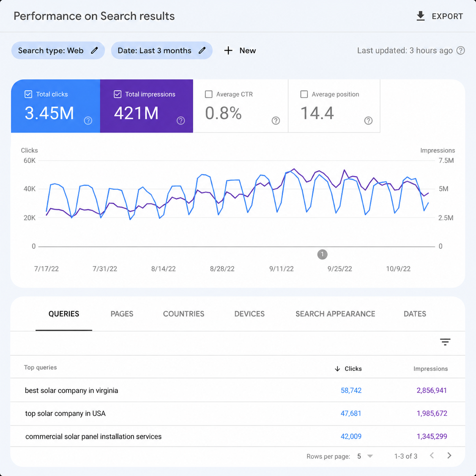476x476 pixels.
Task: Click the 10/9/22 date axis label
Action: click(398, 269)
